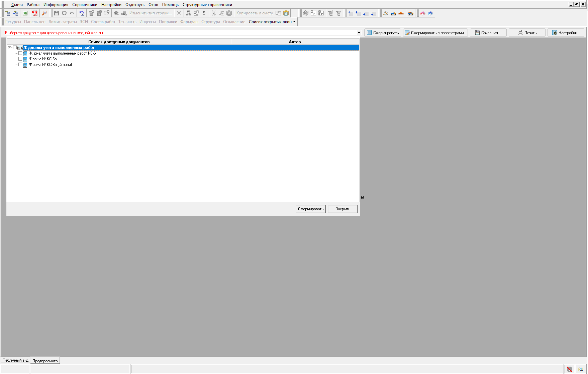Tick the 'Форма № КС-6а' checkbox

pos(20,59)
